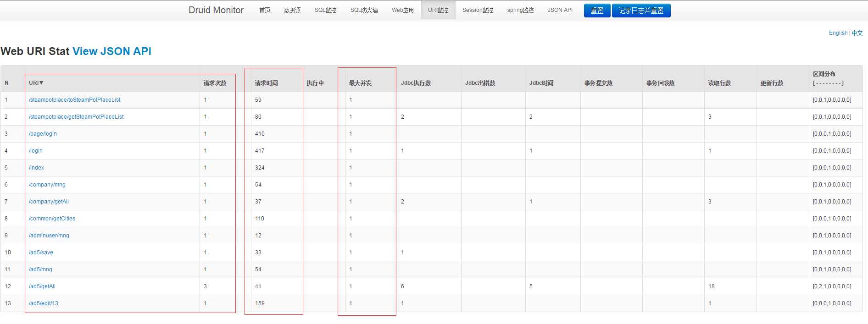Open the SQL防火墙 tab
Screen dimensions: 868x324
click(364, 10)
